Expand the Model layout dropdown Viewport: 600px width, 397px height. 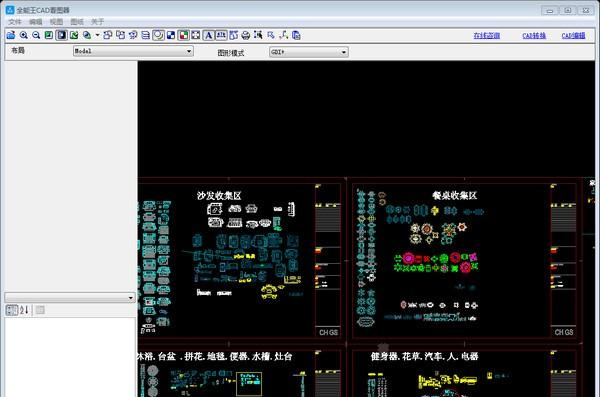pyautogui.click(x=133, y=51)
